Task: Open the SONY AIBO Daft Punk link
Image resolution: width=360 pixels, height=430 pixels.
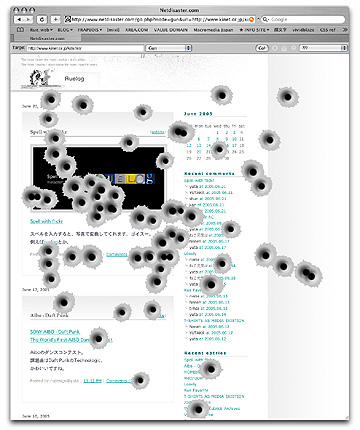Action: coord(55,332)
